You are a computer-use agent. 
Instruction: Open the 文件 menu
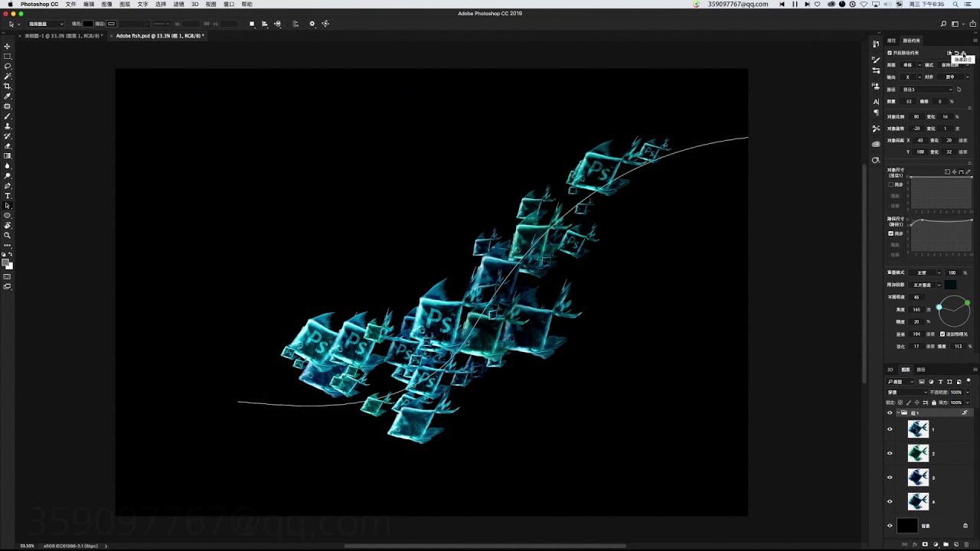(x=71, y=4)
